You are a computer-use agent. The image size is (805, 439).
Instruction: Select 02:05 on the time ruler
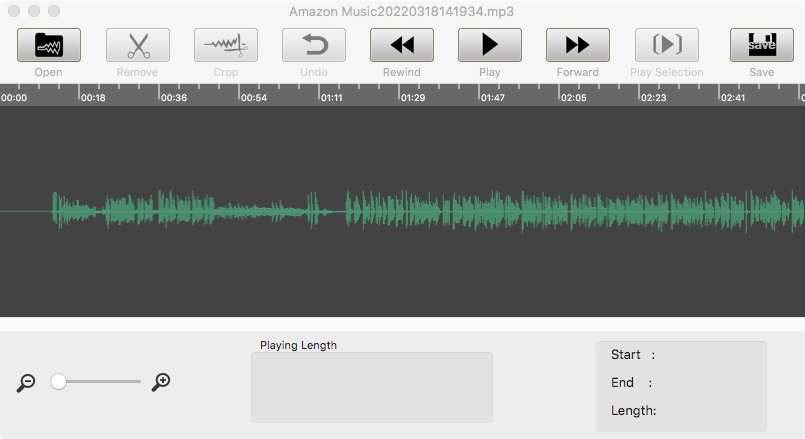573,98
